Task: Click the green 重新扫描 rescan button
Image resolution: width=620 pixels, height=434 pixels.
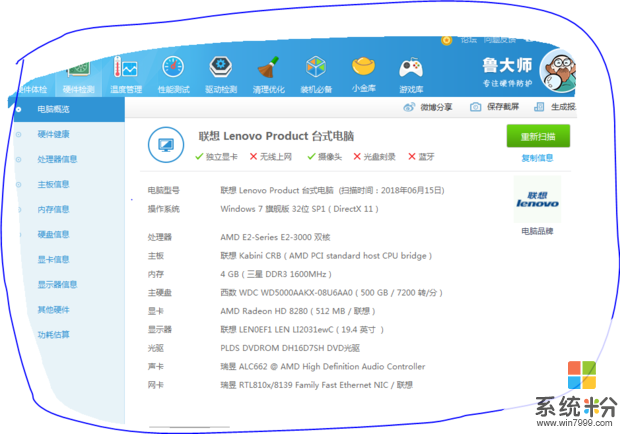Action: click(538, 136)
